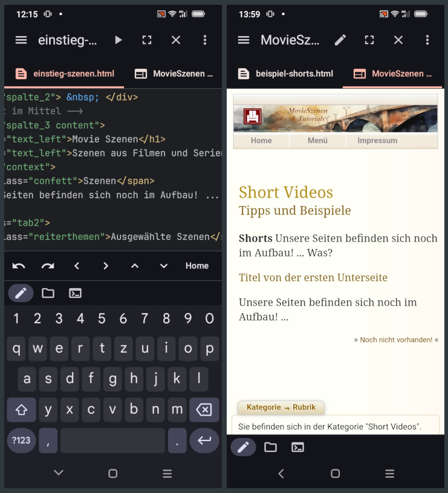448x493 pixels.
Task: Place cursor on 'reiterthemen' code line
Action: 113,236
